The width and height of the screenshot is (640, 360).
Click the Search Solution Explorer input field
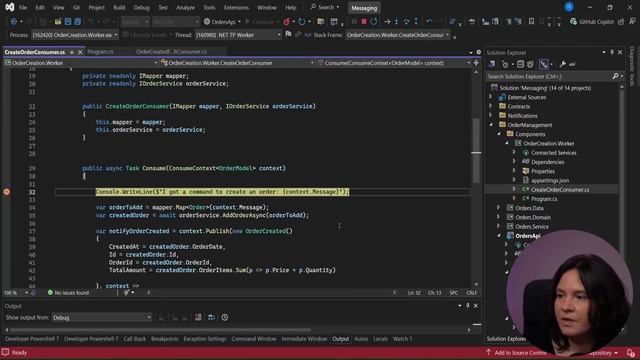point(548,76)
